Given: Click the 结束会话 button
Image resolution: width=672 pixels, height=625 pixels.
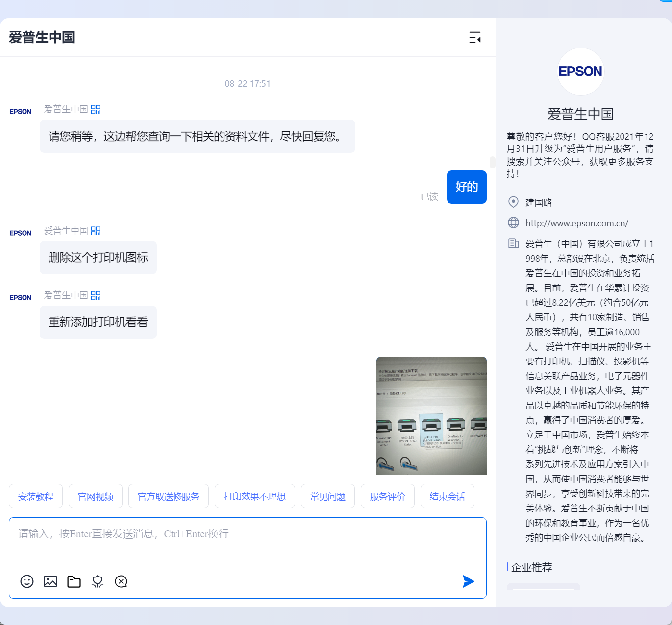Looking at the screenshot, I should (448, 496).
